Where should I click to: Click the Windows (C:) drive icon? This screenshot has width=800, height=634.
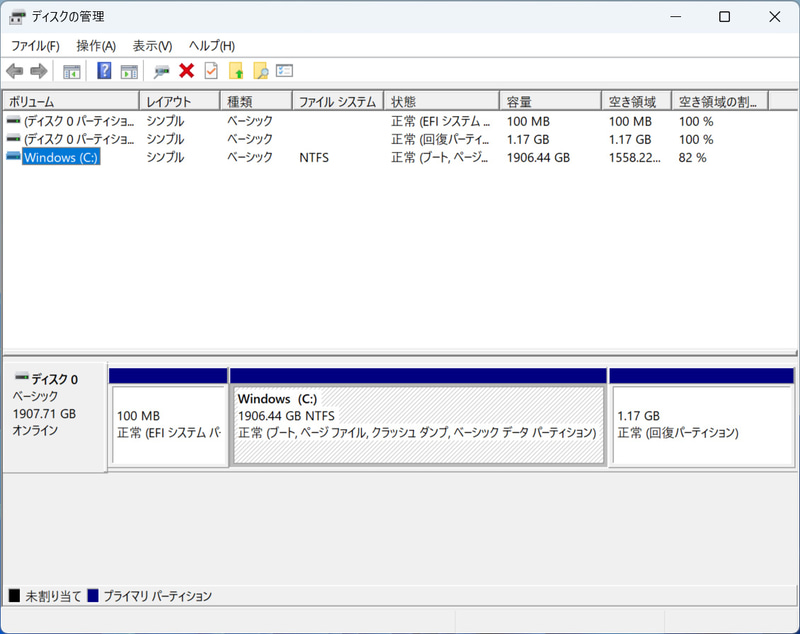pos(12,157)
